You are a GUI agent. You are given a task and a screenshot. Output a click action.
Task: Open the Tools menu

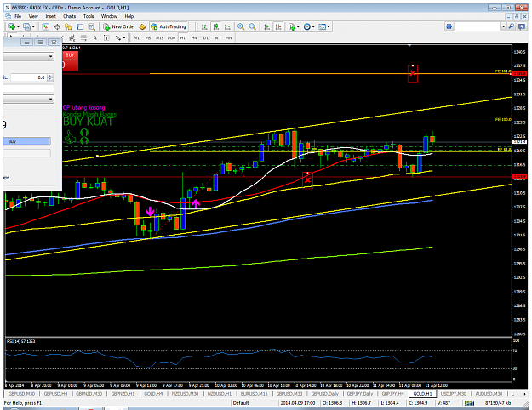pos(89,16)
